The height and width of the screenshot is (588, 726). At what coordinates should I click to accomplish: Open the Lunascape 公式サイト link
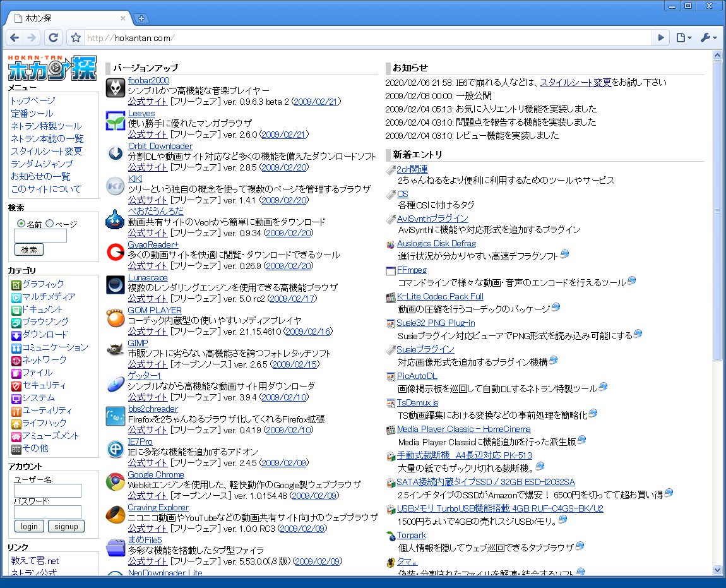point(147,299)
